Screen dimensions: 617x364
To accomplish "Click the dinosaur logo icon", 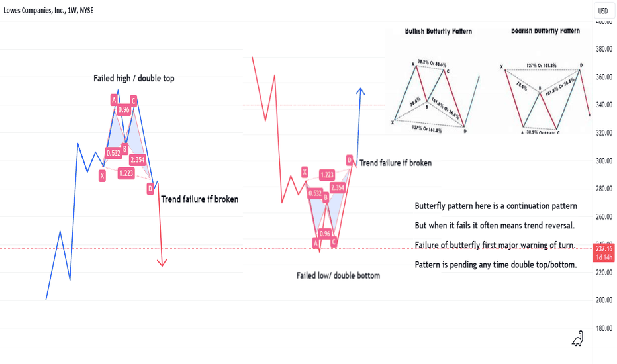I will point(578,338).
